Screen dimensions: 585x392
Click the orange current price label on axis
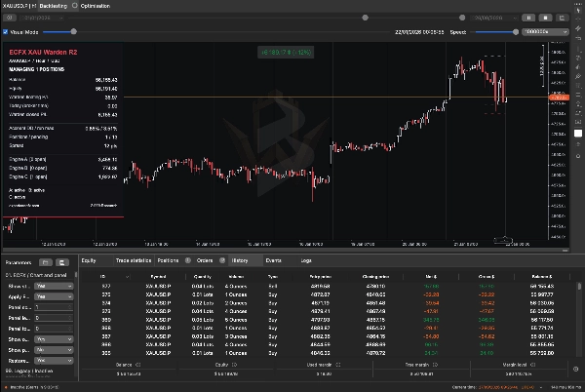(559, 98)
